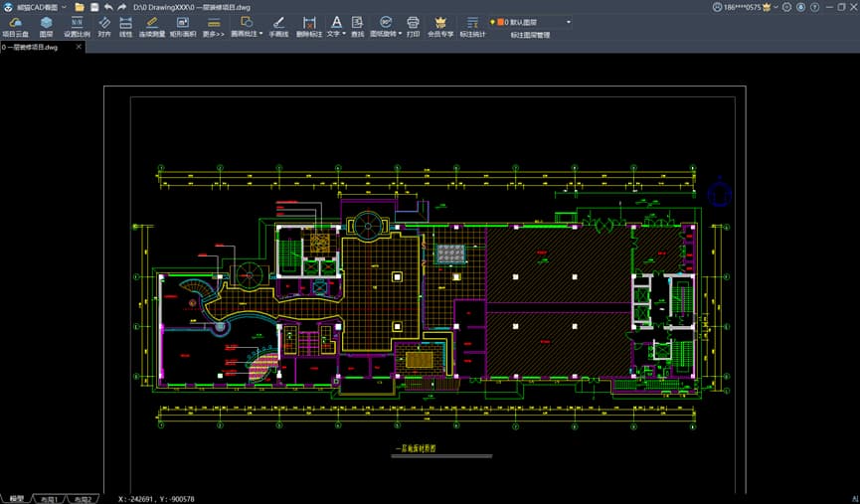Expand the 画圆批注 dropdown arrow
Viewport: 860px width, 504px height.
[261, 34]
